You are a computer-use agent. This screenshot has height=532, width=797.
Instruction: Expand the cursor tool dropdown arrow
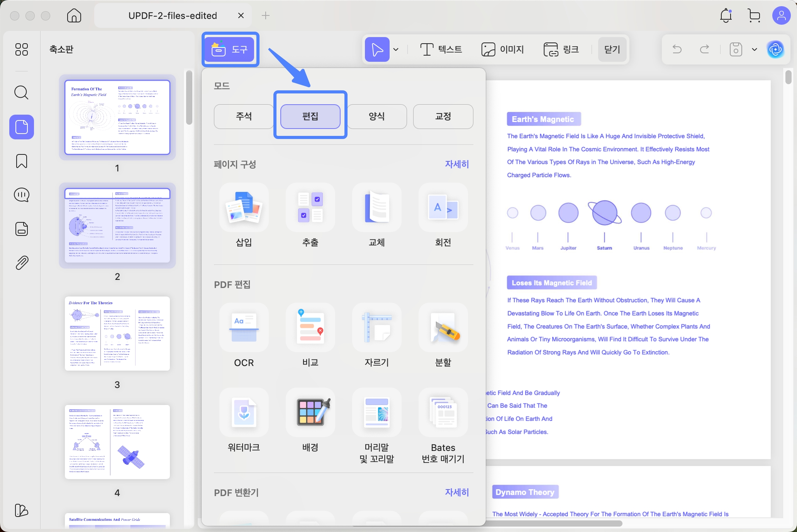pyautogui.click(x=396, y=49)
